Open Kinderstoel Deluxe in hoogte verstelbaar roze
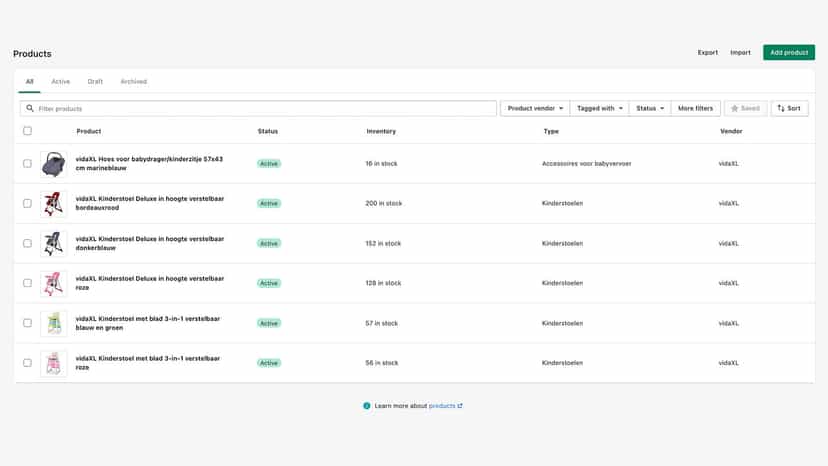Image resolution: width=828 pixels, height=466 pixels. click(x=150, y=283)
